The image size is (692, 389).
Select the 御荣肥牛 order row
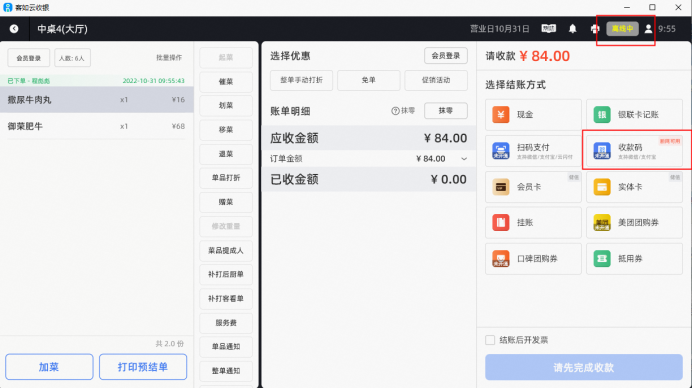tap(97, 126)
